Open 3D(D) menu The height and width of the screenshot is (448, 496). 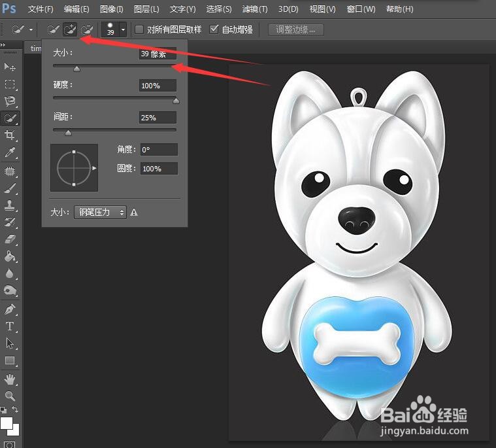click(288, 9)
